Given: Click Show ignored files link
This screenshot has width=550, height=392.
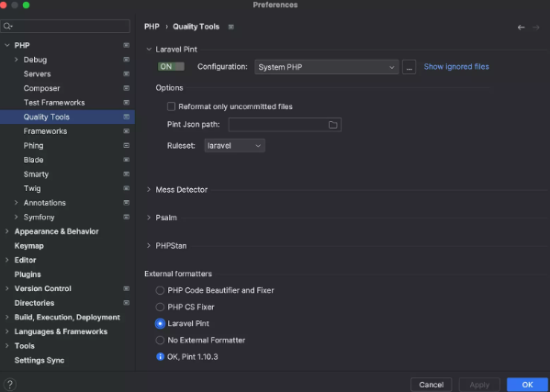Looking at the screenshot, I should click(x=456, y=67).
